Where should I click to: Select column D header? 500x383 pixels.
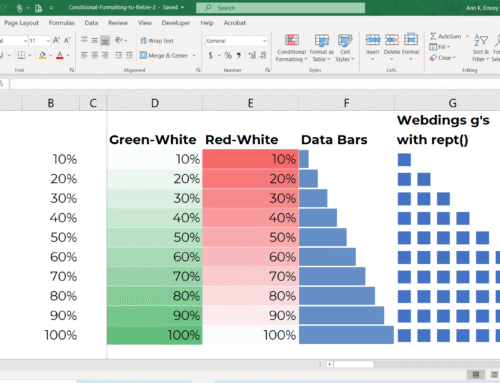[155, 103]
